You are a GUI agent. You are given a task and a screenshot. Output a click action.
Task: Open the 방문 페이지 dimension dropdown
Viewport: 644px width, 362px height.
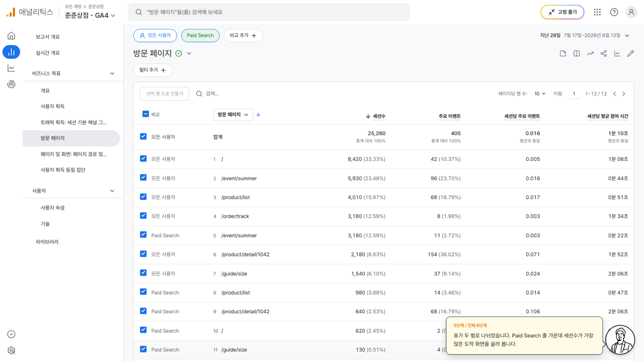pyautogui.click(x=233, y=115)
